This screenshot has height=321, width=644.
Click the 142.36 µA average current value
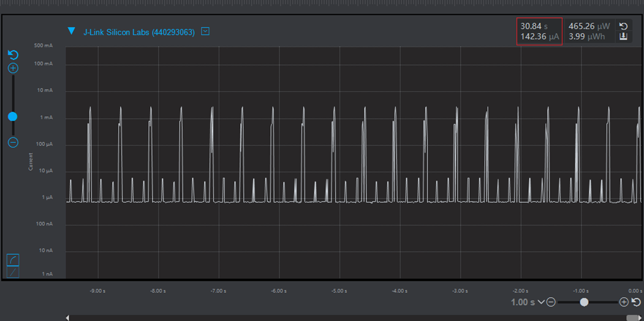point(540,37)
